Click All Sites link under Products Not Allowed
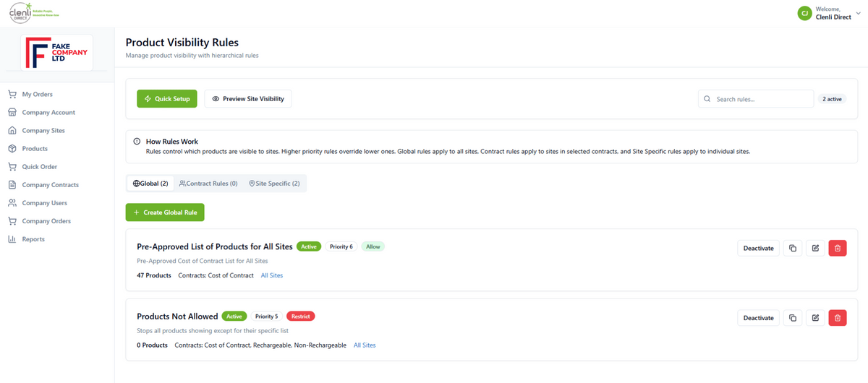 [365, 345]
